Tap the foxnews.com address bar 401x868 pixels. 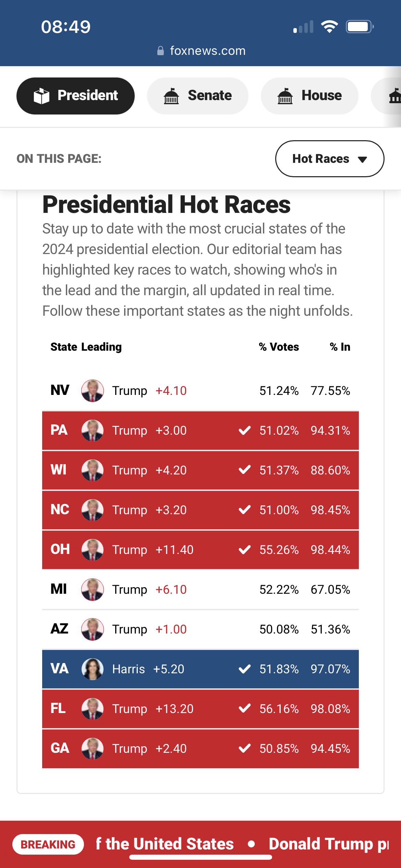(201, 51)
